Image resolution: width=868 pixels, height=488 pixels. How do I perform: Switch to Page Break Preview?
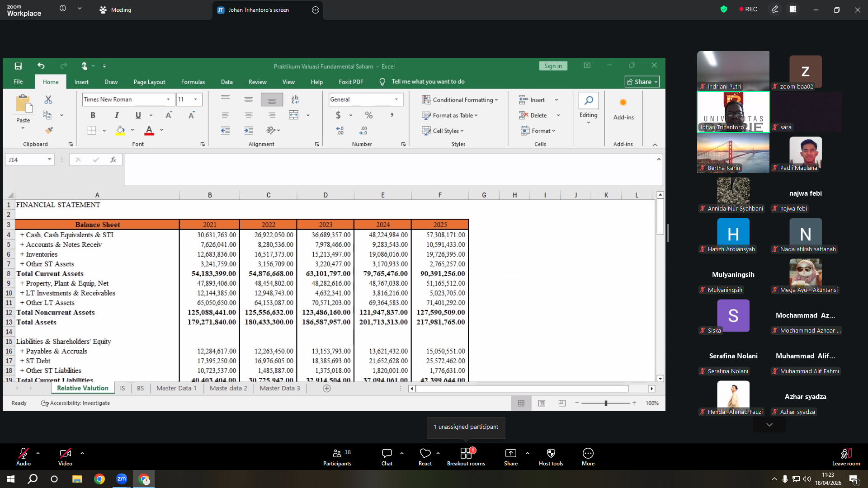click(562, 403)
